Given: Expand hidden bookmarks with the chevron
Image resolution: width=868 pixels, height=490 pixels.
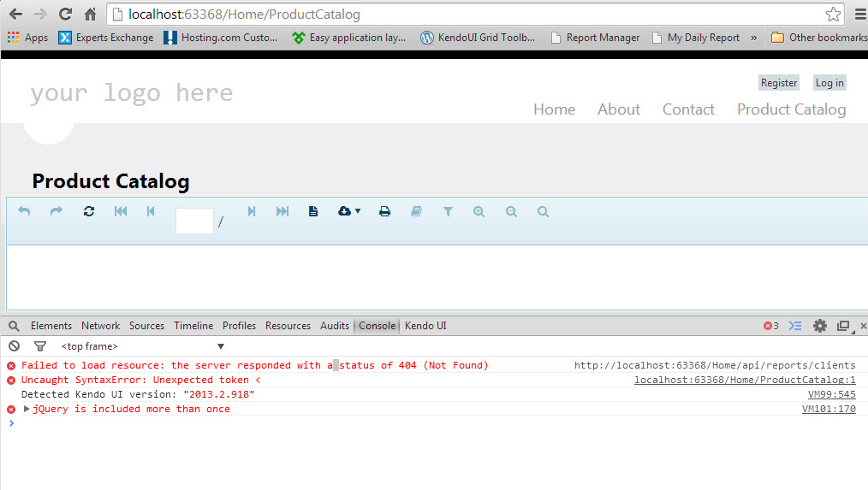Looking at the screenshot, I should [753, 38].
